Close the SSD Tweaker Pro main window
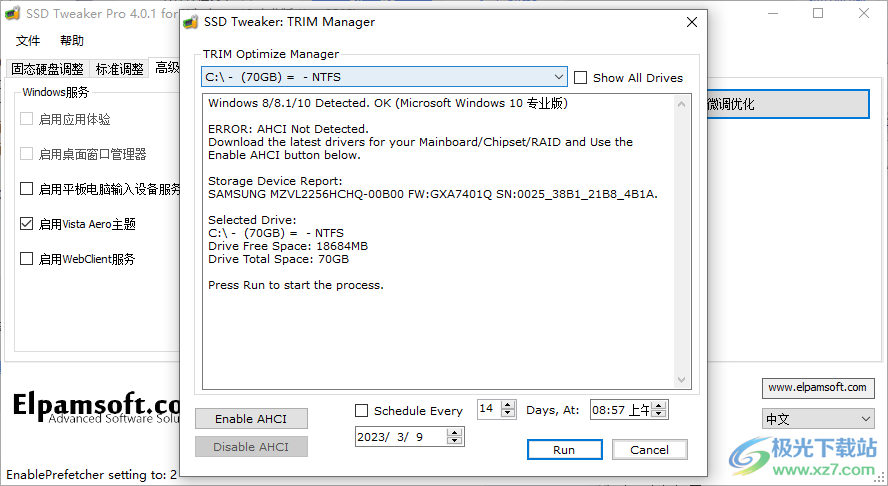The image size is (888, 486). 864,13
